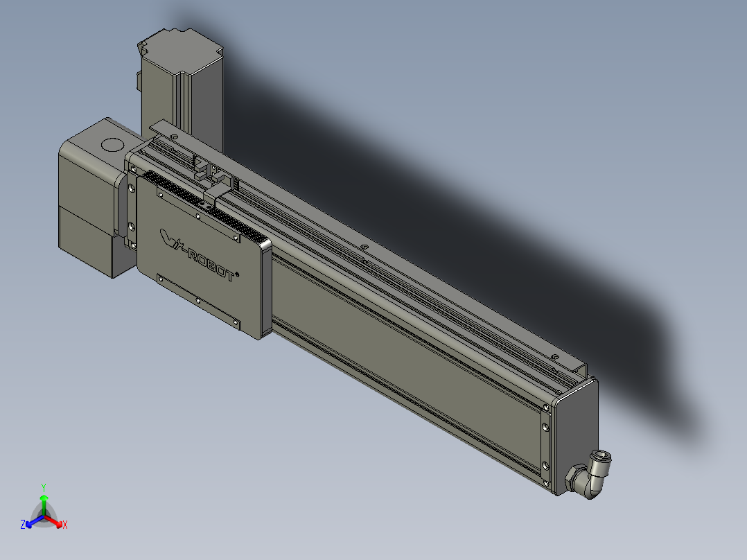This screenshot has height=560, width=747.
Task: Click the green Y axis arrow
Action: click(44, 499)
